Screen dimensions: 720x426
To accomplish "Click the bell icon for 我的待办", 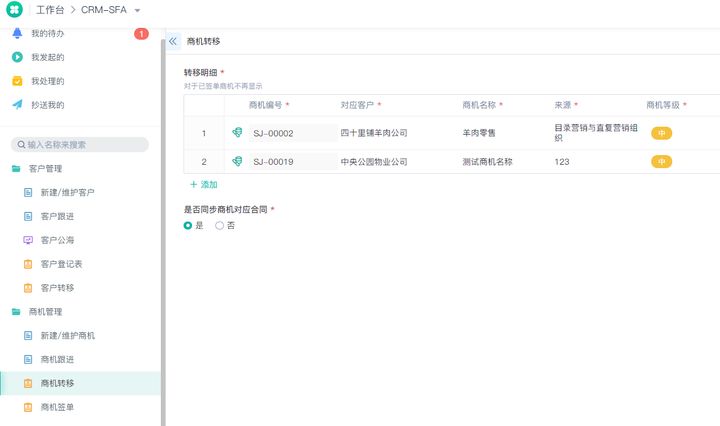I will pos(17,33).
